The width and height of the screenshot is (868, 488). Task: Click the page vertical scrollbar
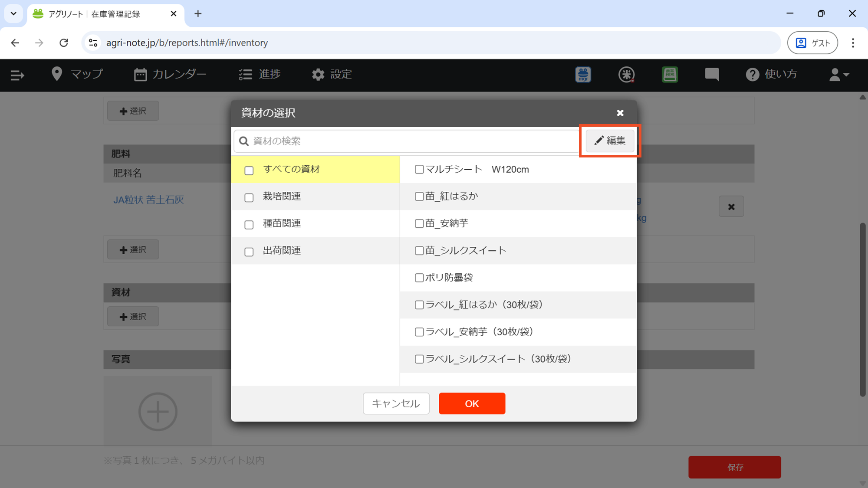click(862, 309)
